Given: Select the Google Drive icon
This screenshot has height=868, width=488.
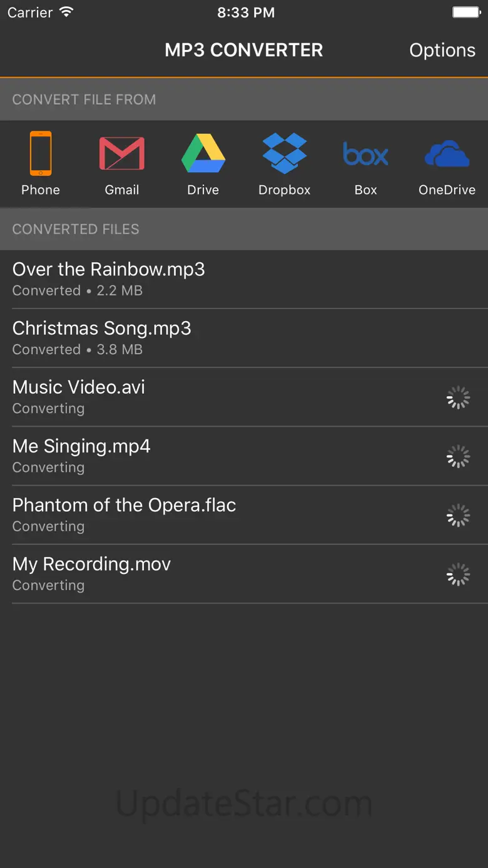Looking at the screenshot, I should (x=203, y=154).
